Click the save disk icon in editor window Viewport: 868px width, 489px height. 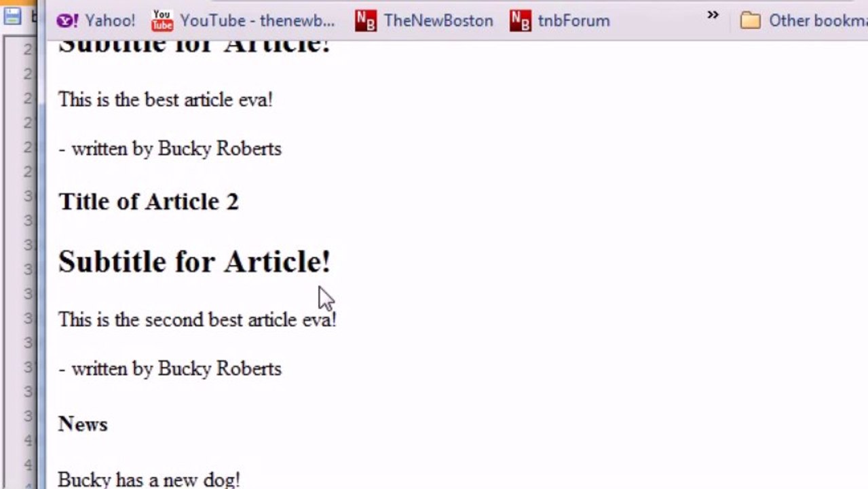12,16
